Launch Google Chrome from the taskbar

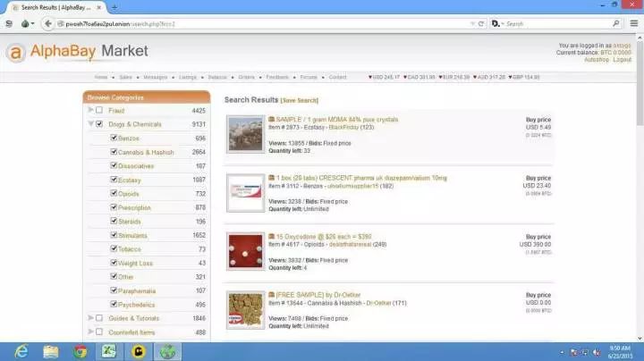[x=80, y=351]
